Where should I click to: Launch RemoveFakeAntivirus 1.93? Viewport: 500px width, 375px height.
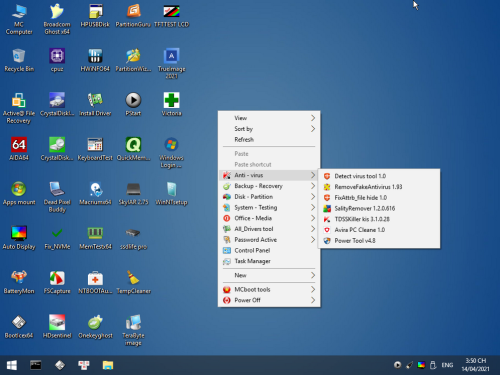pyautogui.click(x=379, y=187)
